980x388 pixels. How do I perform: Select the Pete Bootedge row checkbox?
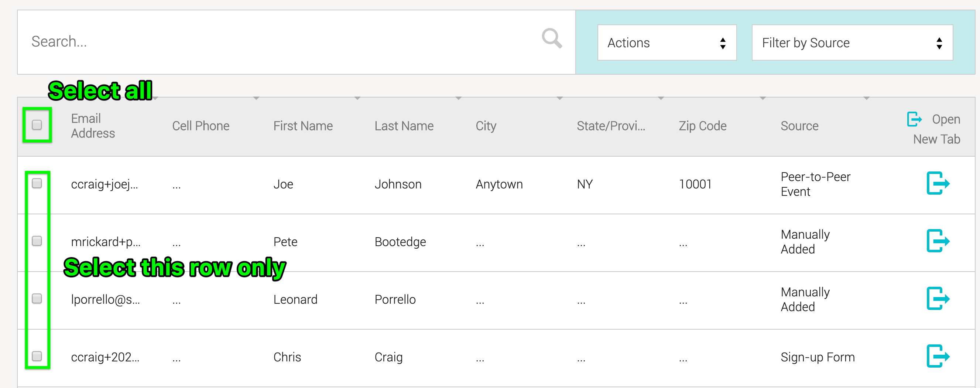click(x=37, y=241)
